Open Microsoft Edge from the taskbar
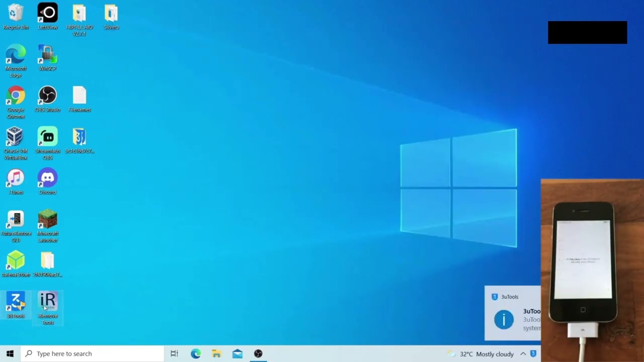Viewport: 644px width, 362px height. click(x=196, y=353)
